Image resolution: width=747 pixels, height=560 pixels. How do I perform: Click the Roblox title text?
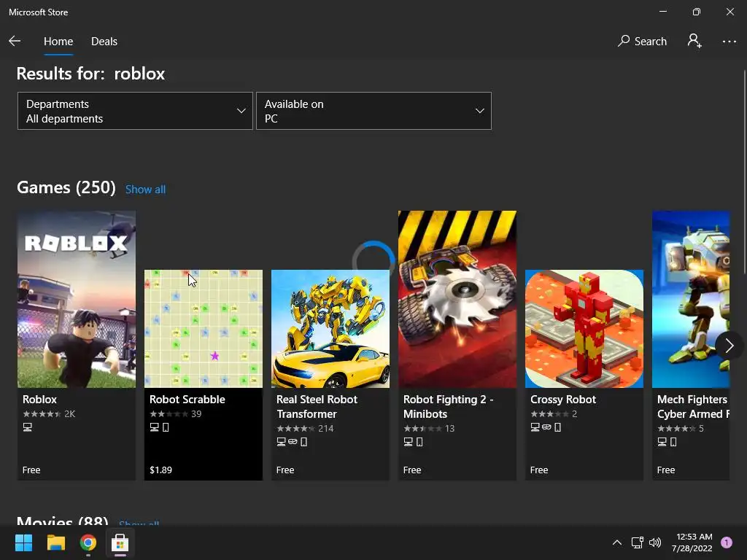(39, 400)
